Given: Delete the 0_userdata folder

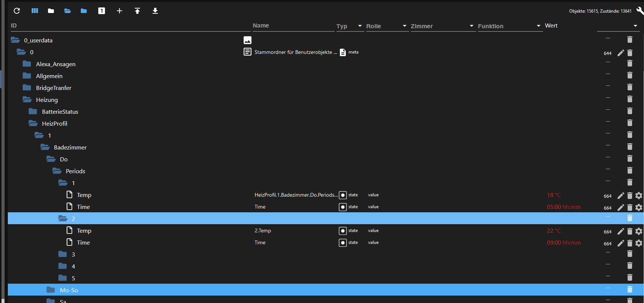Looking at the screenshot, I should tap(630, 39).
